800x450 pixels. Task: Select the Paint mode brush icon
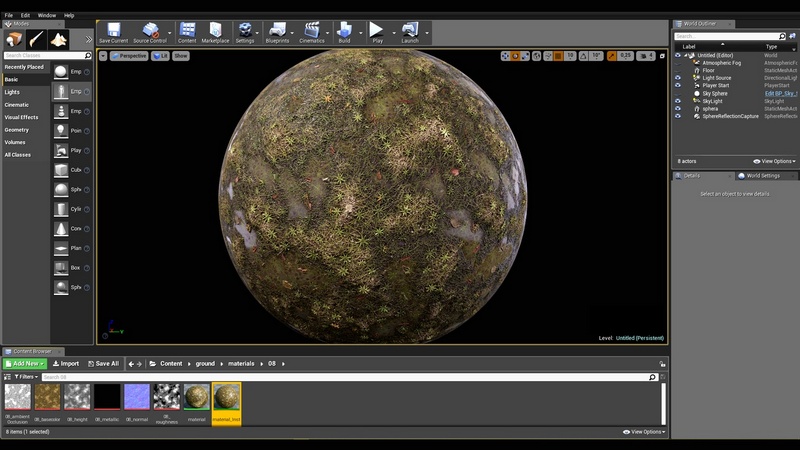click(x=36, y=38)
